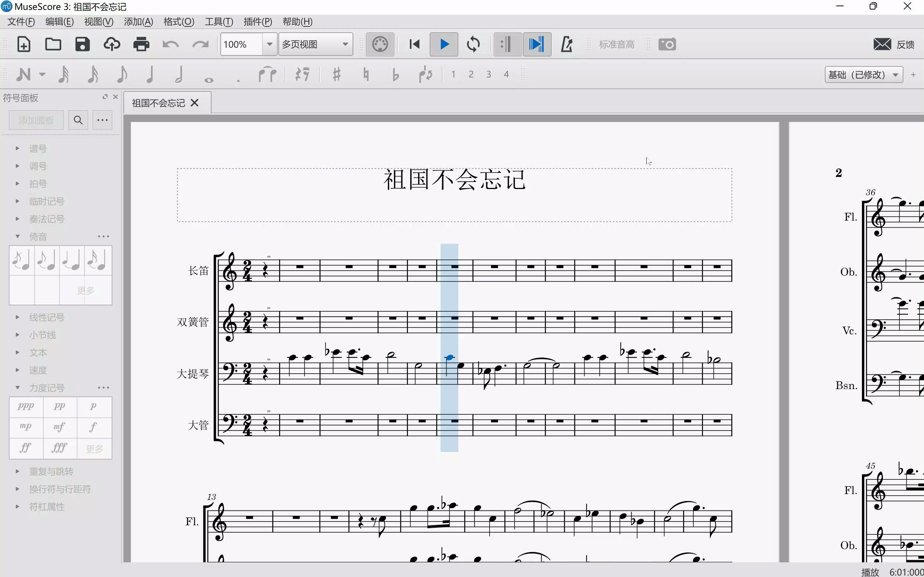Open the 工具(T) menu
Image resolution: width=924 pixels, height=577 pixels.
click(x=219, y=22)
